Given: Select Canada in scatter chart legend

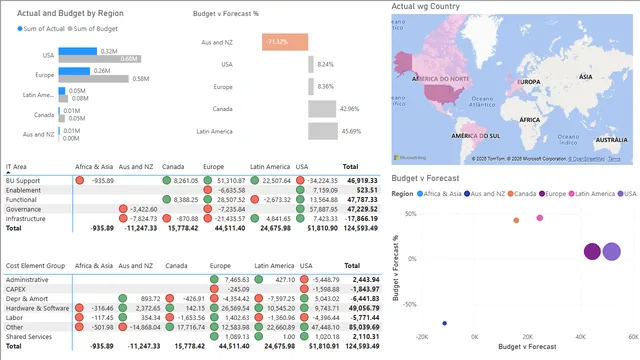Looking at the screenshot, I should [522, 193].
